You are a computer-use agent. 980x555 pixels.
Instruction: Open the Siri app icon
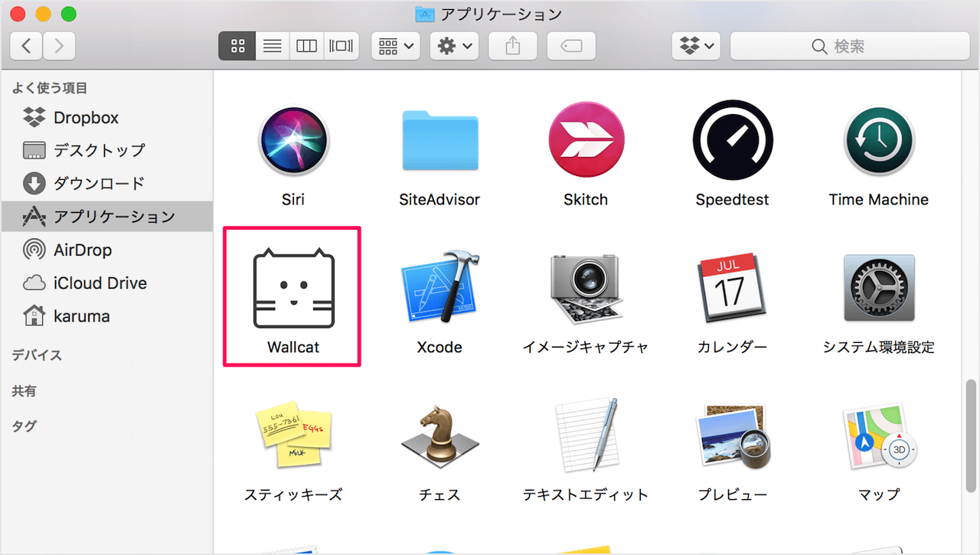[293, 142]
